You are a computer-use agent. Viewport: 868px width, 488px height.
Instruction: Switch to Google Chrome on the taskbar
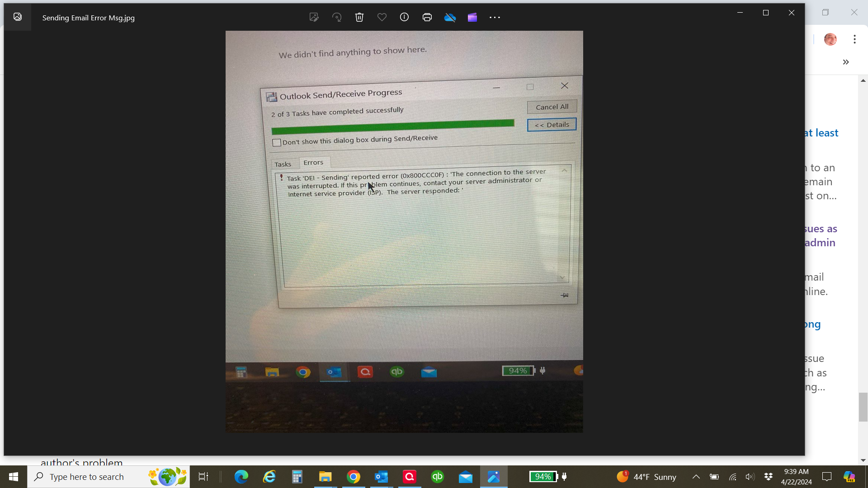[354, 477]
